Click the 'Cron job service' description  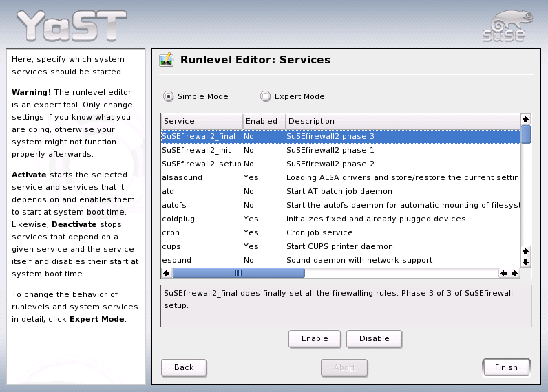point(319,233)
